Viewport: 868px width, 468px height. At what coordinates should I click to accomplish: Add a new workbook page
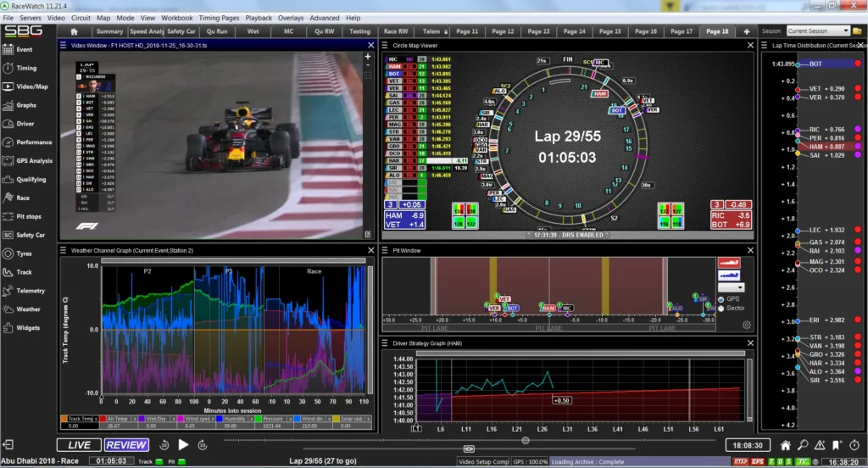(746, 31)
